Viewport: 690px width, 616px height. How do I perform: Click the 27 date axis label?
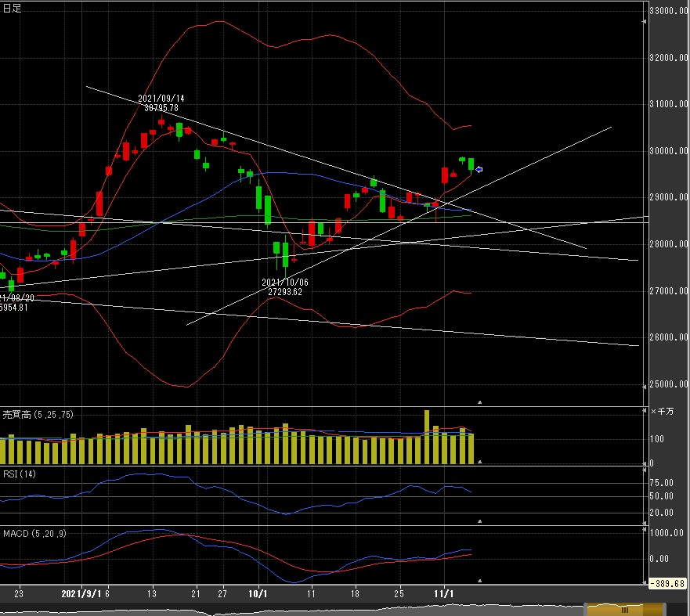222,594
